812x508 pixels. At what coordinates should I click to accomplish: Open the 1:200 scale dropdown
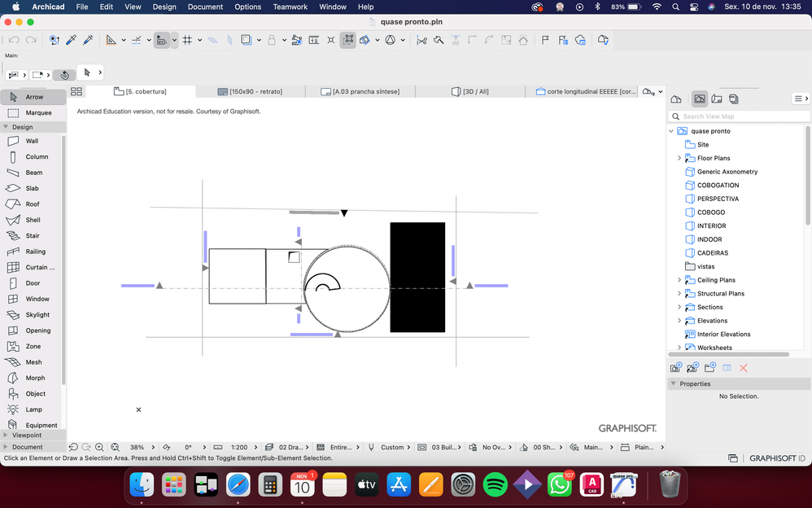pos(257,447)
